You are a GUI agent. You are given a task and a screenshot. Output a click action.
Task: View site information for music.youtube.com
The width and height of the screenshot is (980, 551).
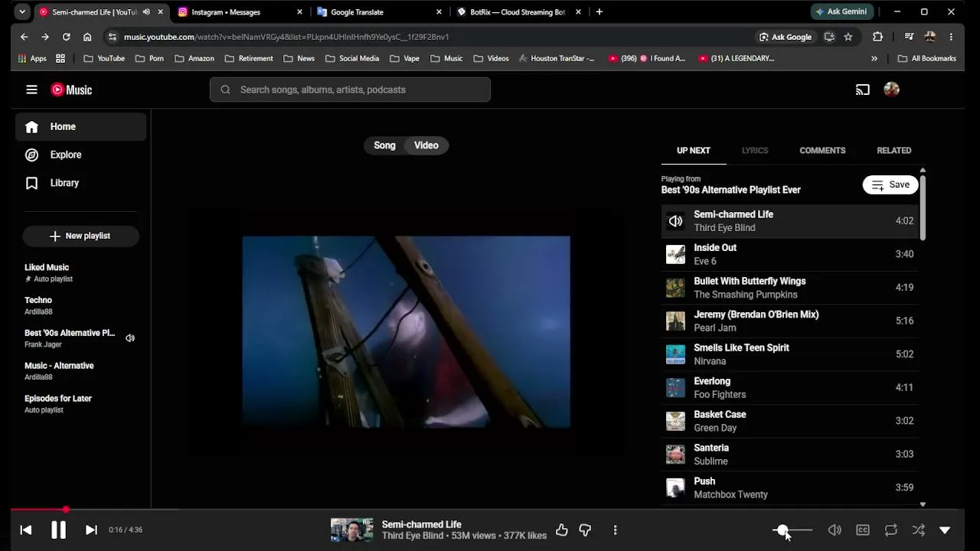click(x=113, y=37)
